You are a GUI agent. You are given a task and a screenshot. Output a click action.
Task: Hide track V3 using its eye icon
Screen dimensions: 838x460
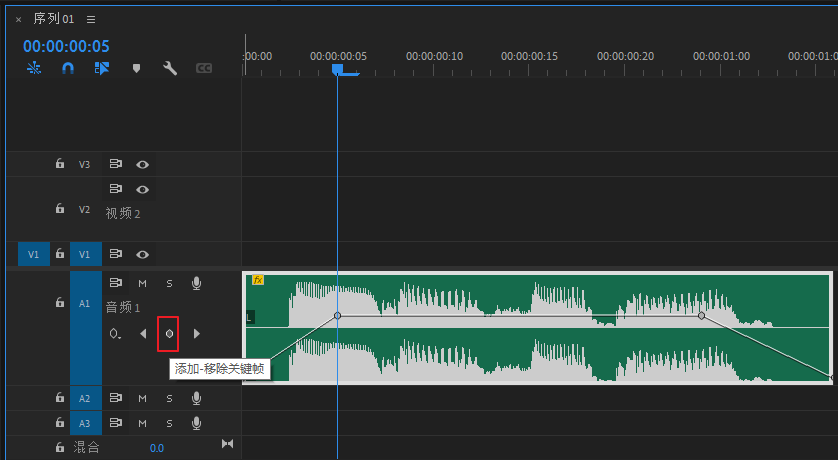[143, 164]
